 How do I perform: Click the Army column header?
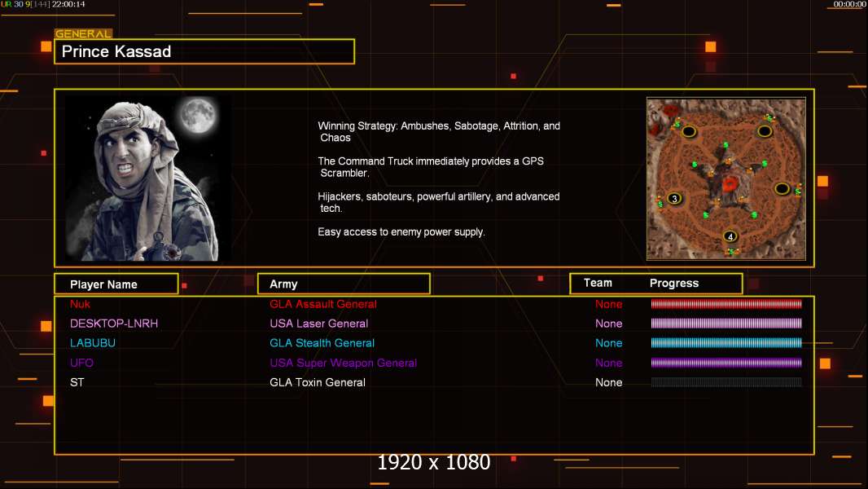(344, 284)
